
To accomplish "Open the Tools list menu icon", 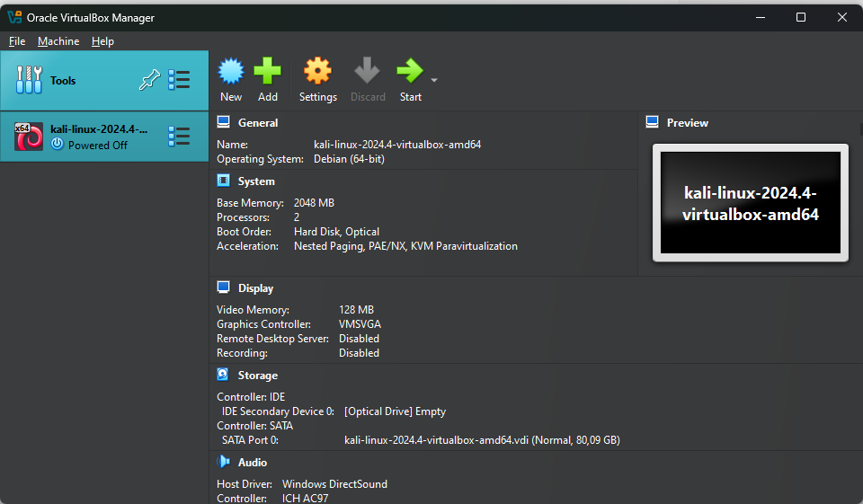I will coord(179,80).
